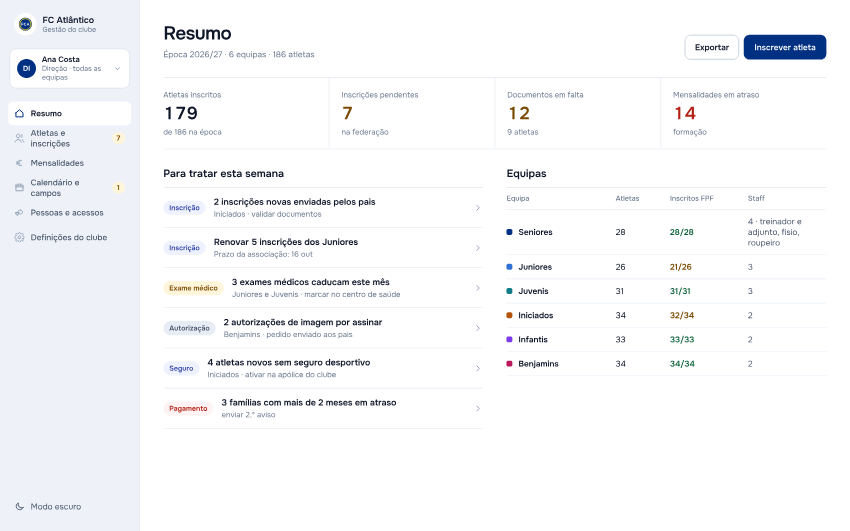Select the Juvenis team name
The image size is (850, 531).
533,292
